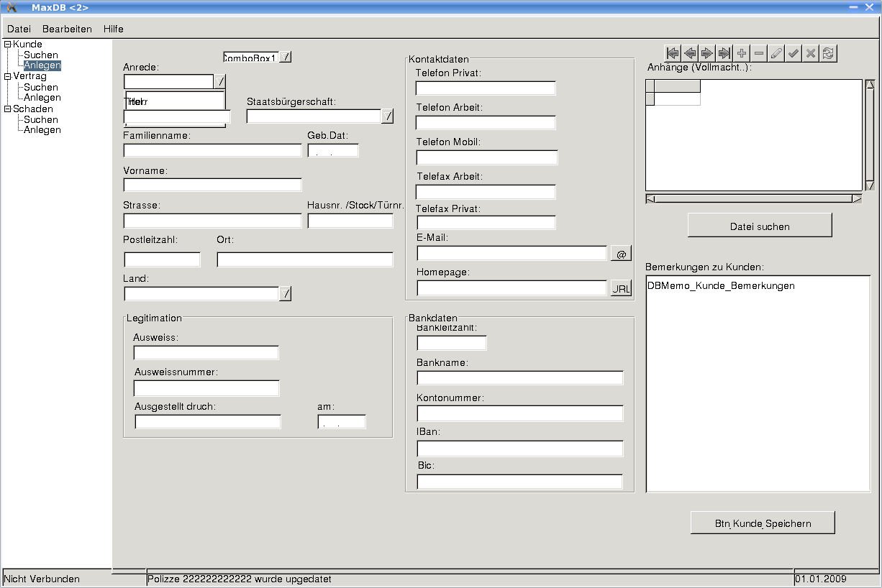Viewport: 882px width, 588px height.
Task: Expand the ComboBox1 dropdown arrow
Action: (285, 57)
